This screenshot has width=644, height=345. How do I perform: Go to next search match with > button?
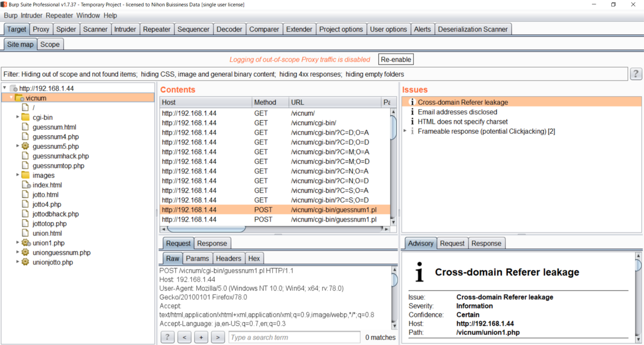tap(218, 337)
